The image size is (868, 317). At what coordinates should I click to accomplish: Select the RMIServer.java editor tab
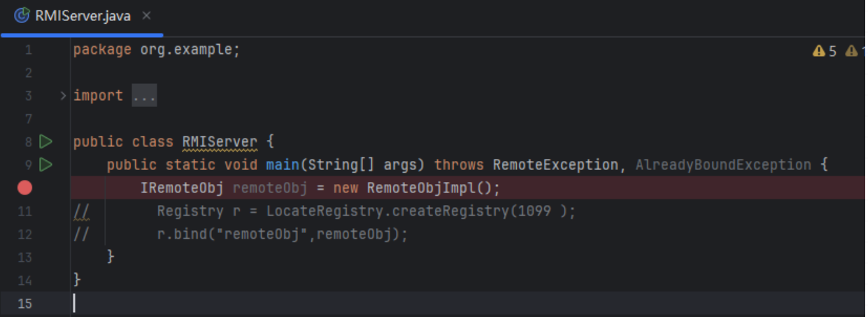(x=83, y=15)
